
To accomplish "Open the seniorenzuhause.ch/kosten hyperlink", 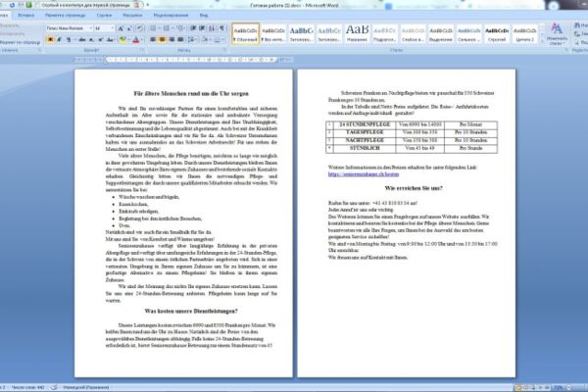I will pyautogui.click(x=364, y=174).
